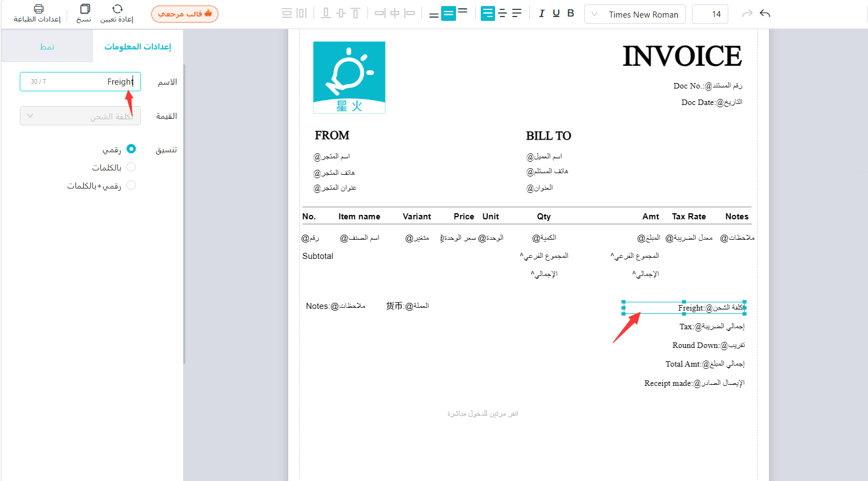This screenshot has height=481, width=868.
Task: Switch to the نمط tab
Action: [47, 47]
